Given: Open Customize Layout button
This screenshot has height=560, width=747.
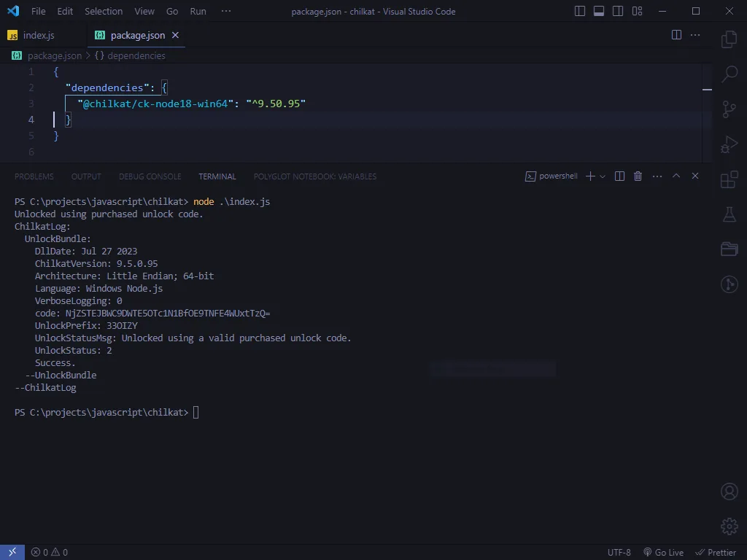Looking at the screenshot, I should (637, 11).
